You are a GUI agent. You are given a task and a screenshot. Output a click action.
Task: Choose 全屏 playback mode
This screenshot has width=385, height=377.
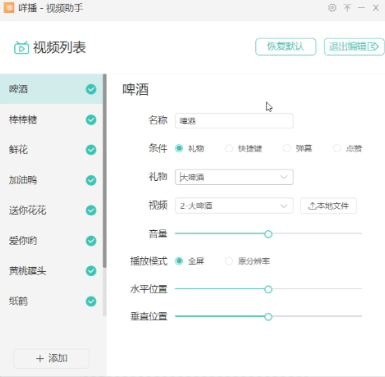(179, 261)
